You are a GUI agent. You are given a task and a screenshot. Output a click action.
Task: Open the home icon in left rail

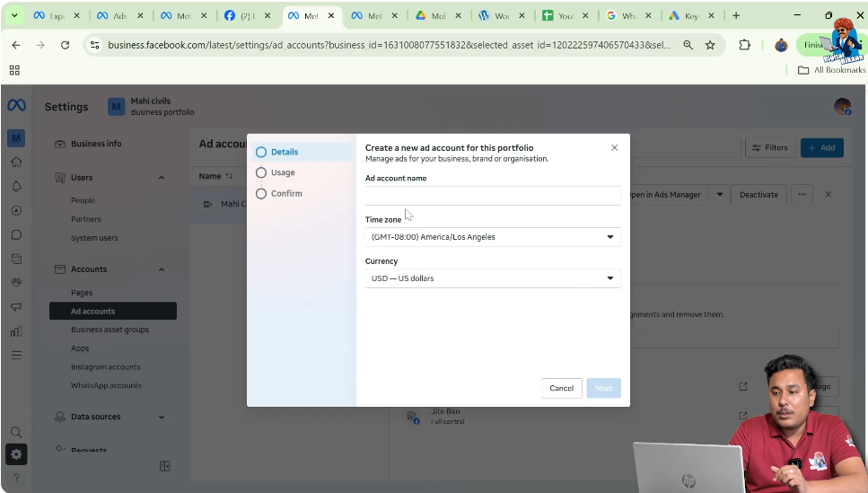(x=16, y=163)
